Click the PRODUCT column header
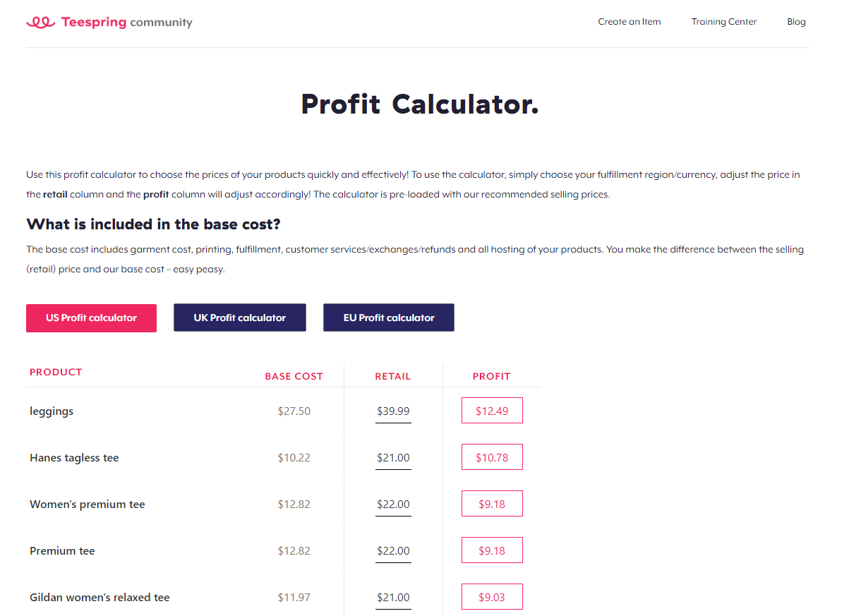The image size is (849, 616). pos(56,372)
